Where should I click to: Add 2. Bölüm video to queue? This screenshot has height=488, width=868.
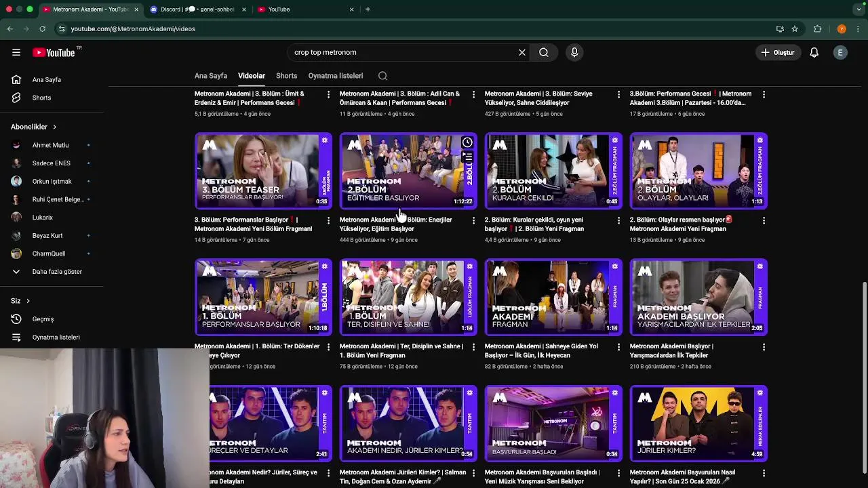(467, 157)
